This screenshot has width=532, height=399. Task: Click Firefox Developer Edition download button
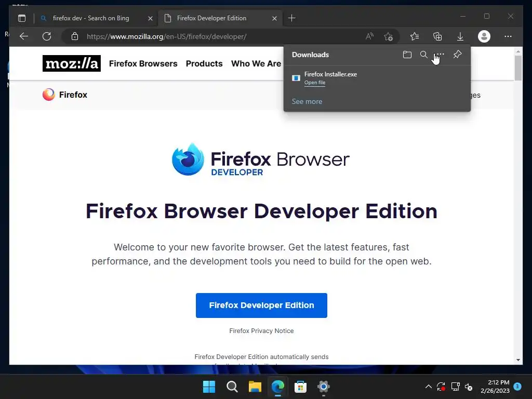click(x=262, y=305)
